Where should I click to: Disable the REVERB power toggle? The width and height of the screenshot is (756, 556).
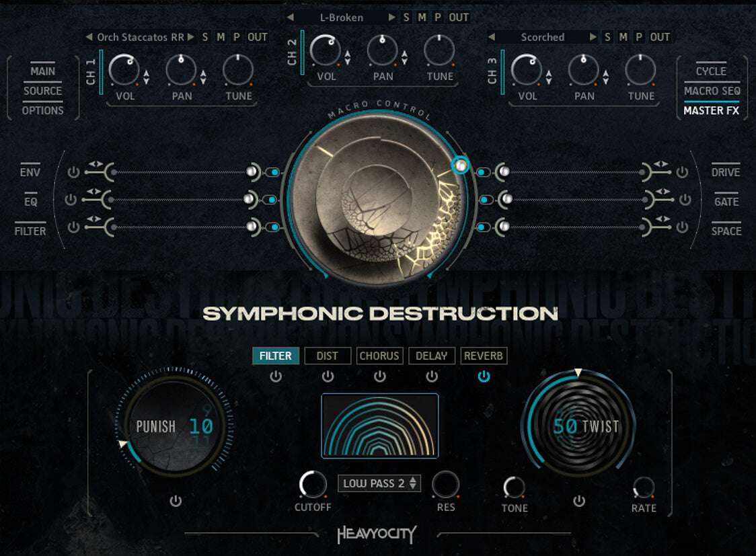484,376
